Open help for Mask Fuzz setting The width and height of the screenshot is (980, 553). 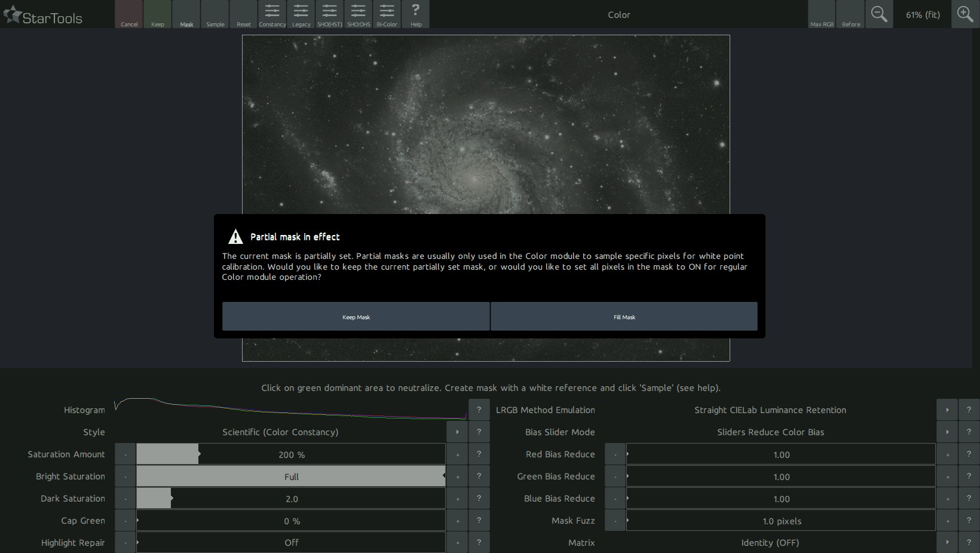(x=969, y=520)
